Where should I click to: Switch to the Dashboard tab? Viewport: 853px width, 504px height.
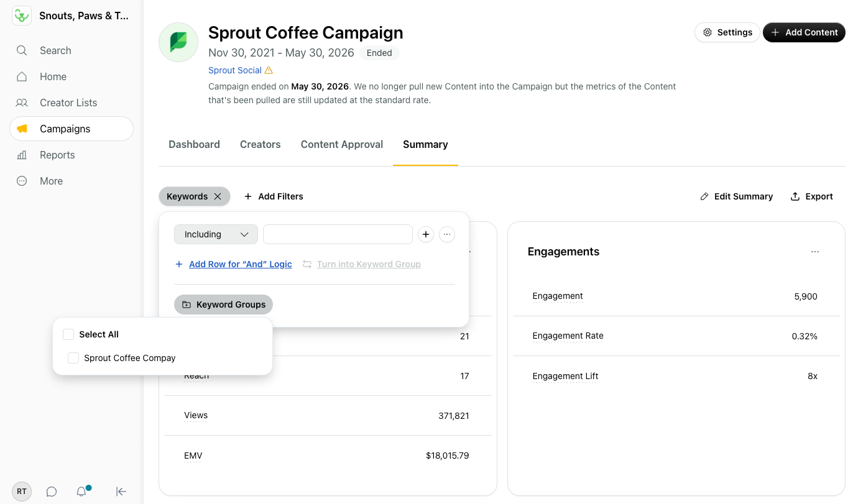click(x=194, y=144)
